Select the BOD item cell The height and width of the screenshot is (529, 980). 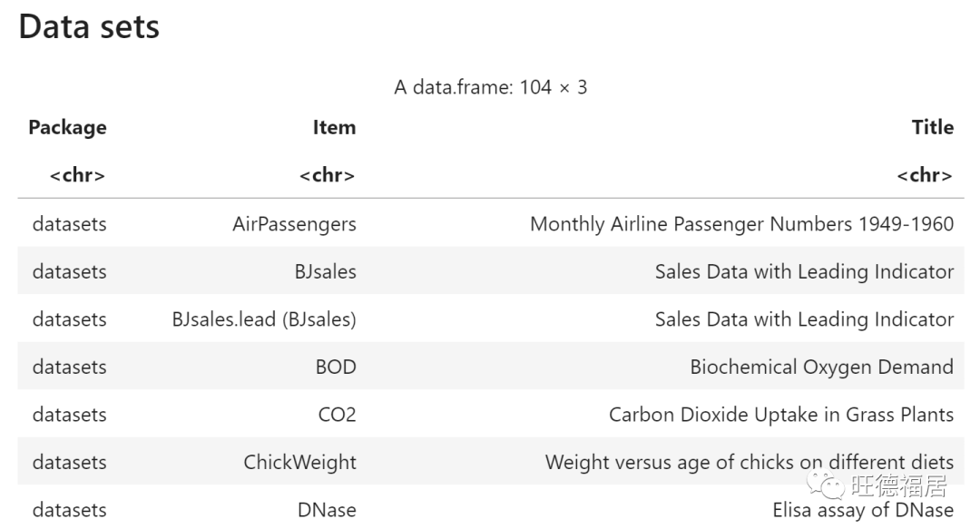click(336, 367)
